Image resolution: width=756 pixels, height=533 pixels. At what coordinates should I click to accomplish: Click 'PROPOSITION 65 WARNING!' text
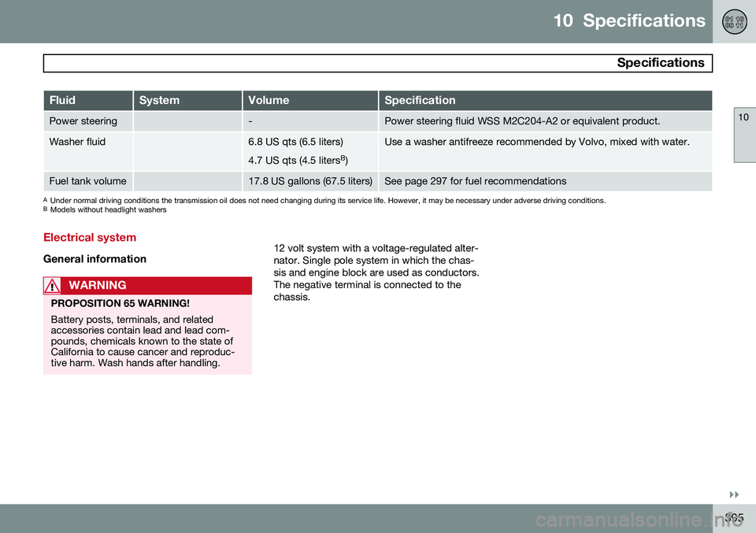120,304
